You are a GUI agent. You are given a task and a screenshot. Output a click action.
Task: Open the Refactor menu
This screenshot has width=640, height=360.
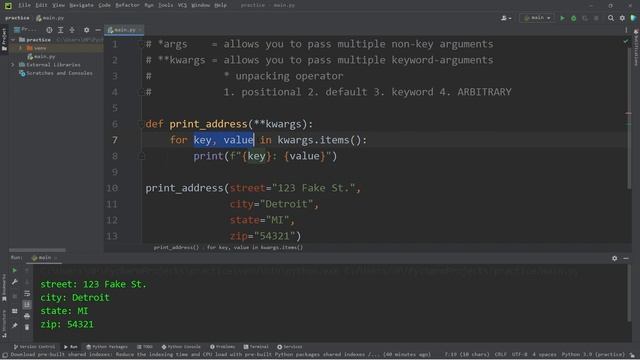[127, 5]
